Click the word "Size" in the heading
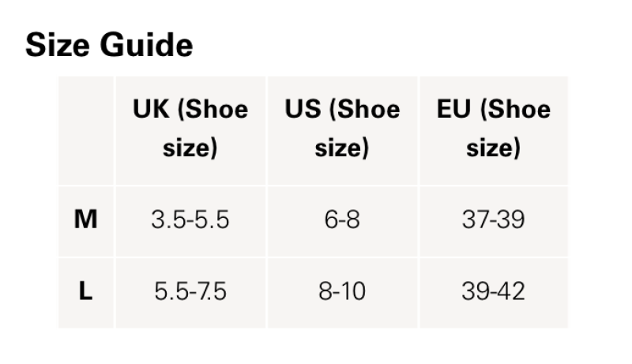This screenshot has width=632, height=364. click(57, 45)
